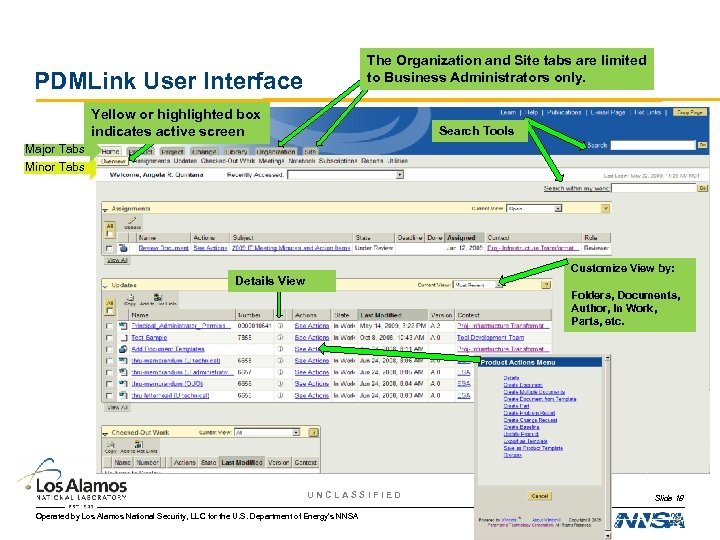Click the top Search input field
The height and width of the screenshot is (540, 720).
[653, 145]
